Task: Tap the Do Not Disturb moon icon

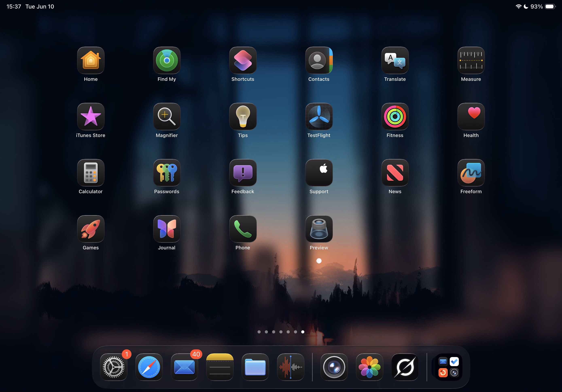Action: pyautogui.click(x=526, y=7)
